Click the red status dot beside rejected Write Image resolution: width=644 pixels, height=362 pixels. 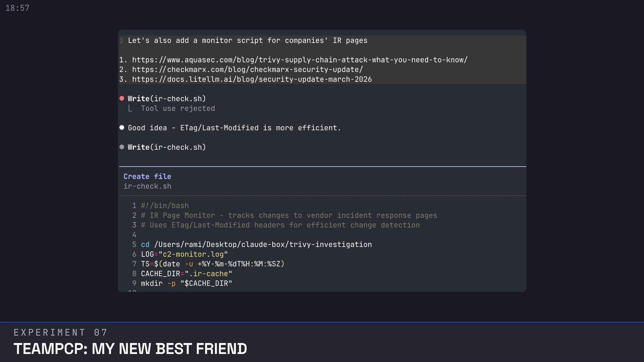(122, 99)
